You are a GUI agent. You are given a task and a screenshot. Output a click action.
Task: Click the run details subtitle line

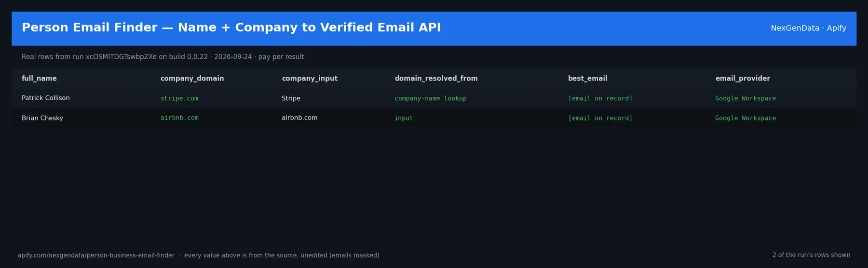(x=163, y=57)
